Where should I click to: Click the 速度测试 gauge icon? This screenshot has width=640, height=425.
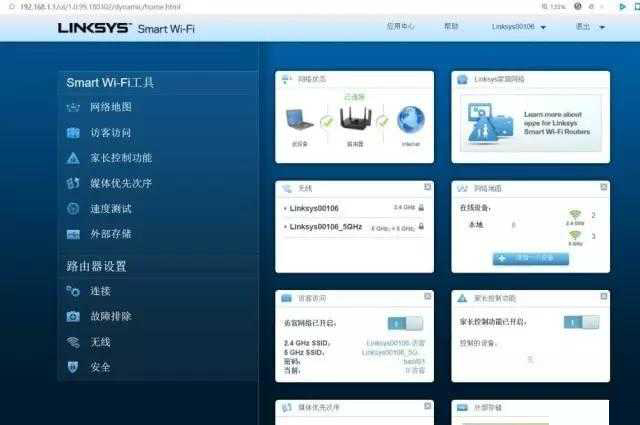73,209
